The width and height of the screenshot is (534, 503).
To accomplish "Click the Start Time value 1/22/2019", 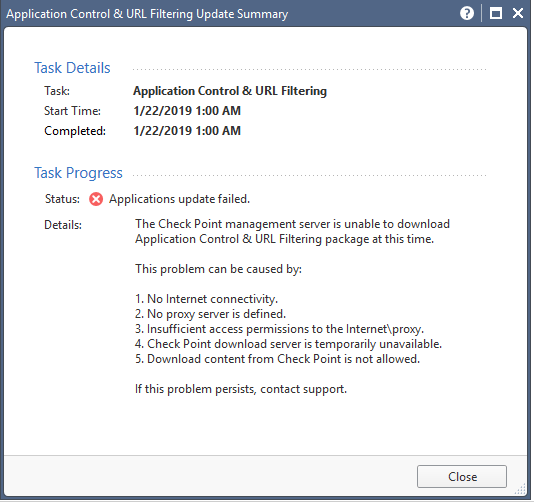I will [187, 111].
